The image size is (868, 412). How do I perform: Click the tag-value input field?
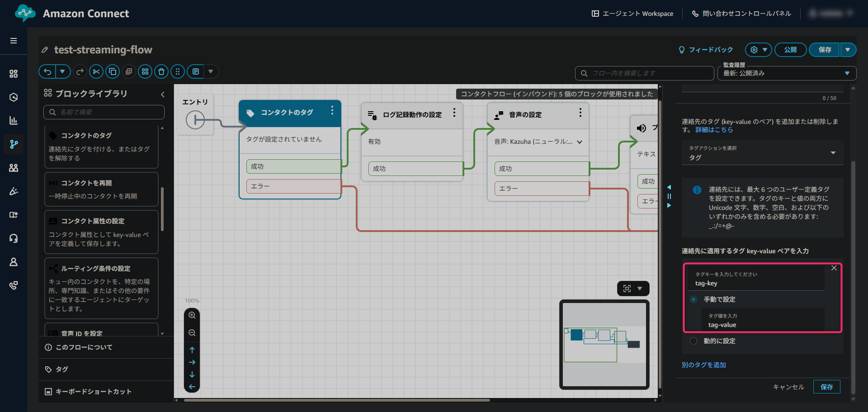point(763,321)
